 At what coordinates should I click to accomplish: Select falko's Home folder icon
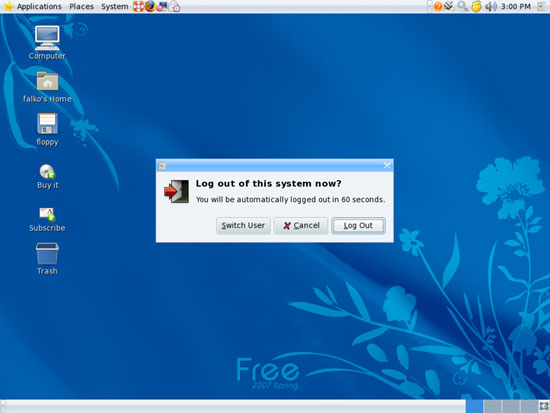point(47,87)
